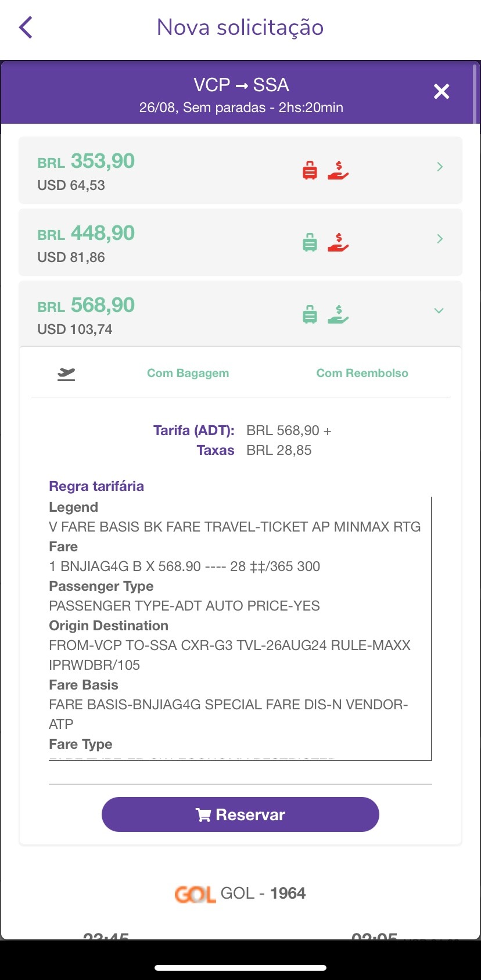Image resolution: width=481 pixels, height=980 pixels.
Task: Expand the BRL 448,90 fare option
Action: (440, 239)
